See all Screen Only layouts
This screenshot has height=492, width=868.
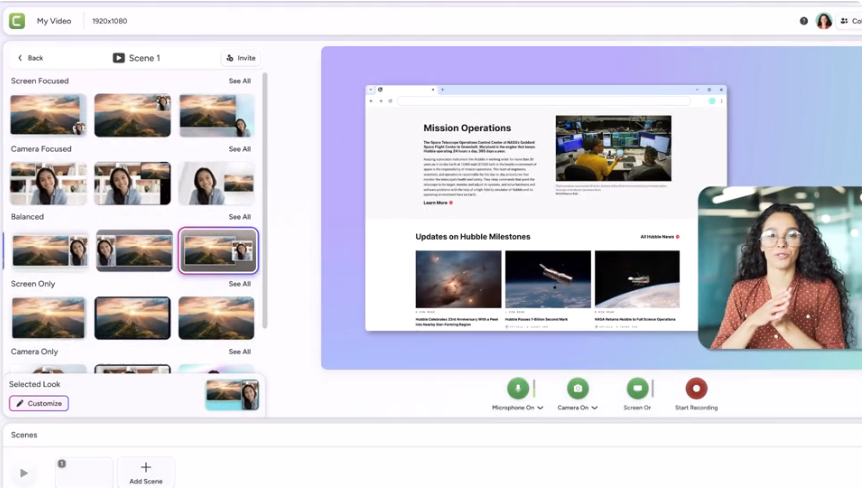[x=240, y=284]
